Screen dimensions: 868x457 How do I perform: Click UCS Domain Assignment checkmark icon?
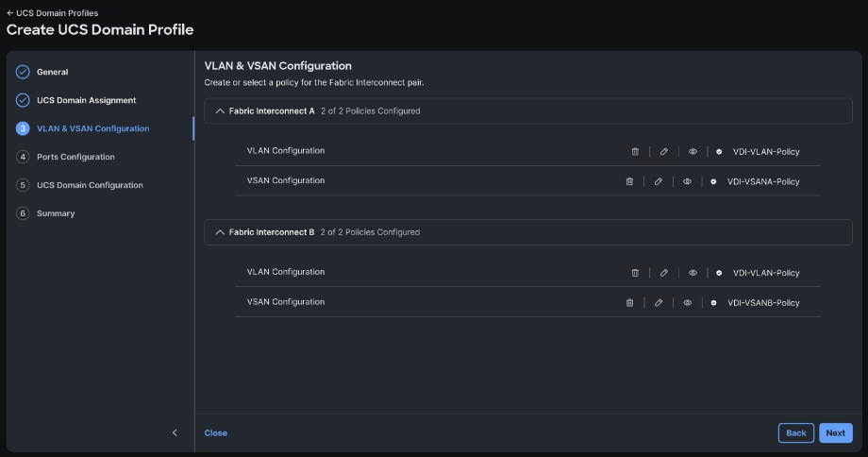tap(23, 100)
